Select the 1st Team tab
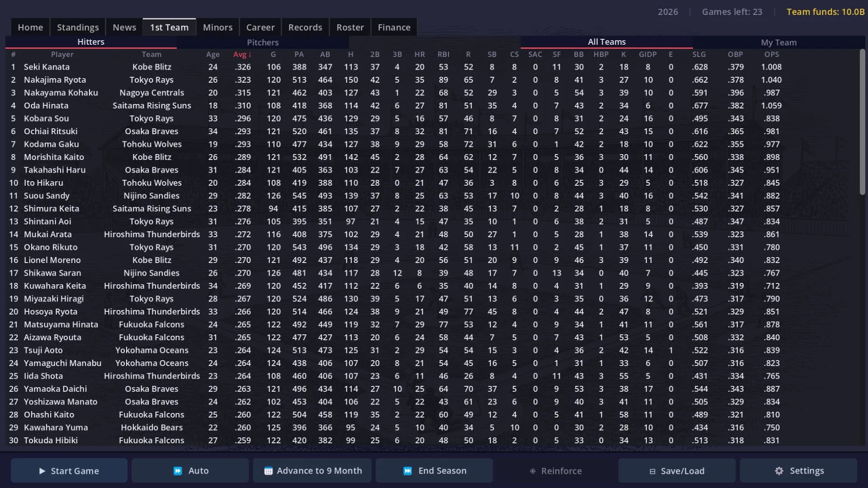This screenshot has height=488, width=868. (169, 27)
